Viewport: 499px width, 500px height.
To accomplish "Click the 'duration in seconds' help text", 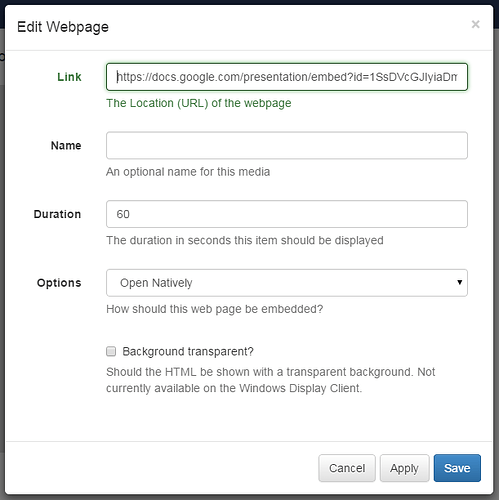I will click(x=245, y=240).
